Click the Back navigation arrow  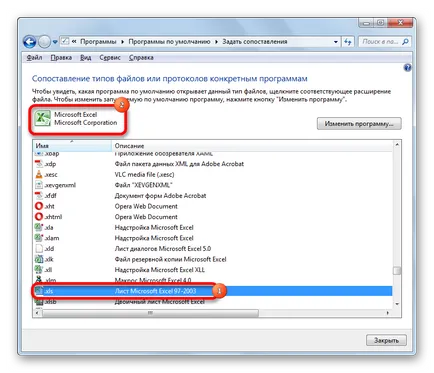click(x=29, y=42)
